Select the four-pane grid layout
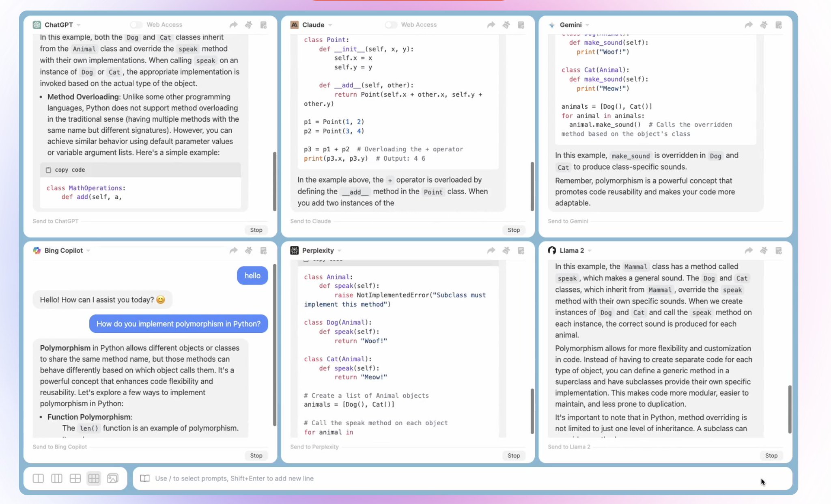 [75, 478]
